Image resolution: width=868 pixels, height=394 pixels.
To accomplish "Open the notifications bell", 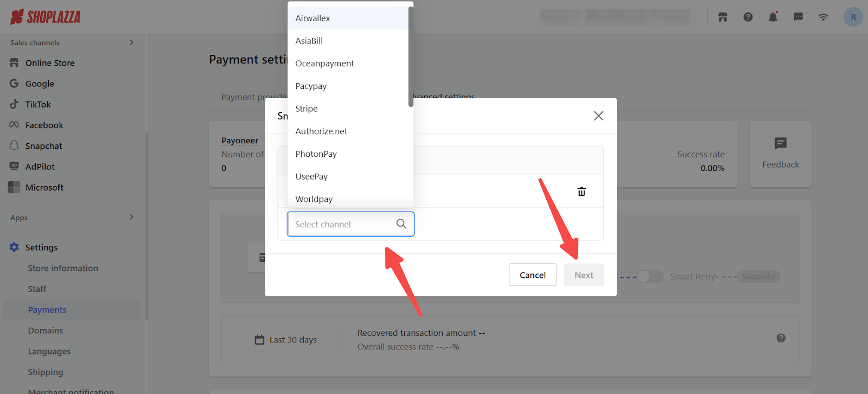I will (x=773, y=17).
